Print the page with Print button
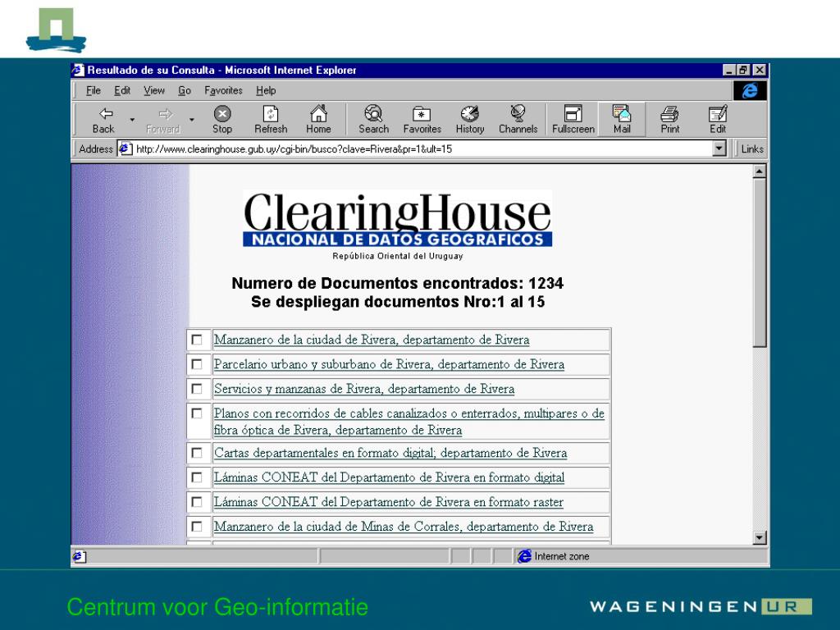Screen dimensions: 840x630 tap(669, 120)
